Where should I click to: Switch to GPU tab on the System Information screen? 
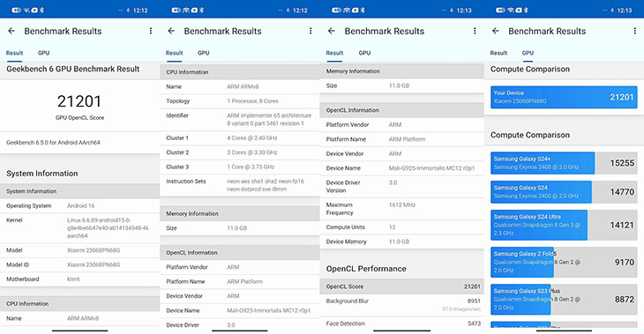pos(43,53)
